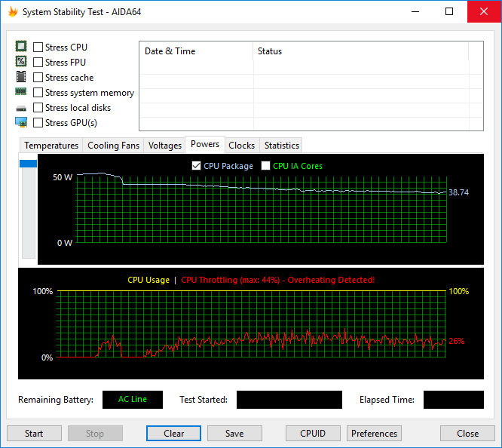Check the Stress system memory option
Screen dimensions: 502x448
pyautogui.click(x=38, y=92)
